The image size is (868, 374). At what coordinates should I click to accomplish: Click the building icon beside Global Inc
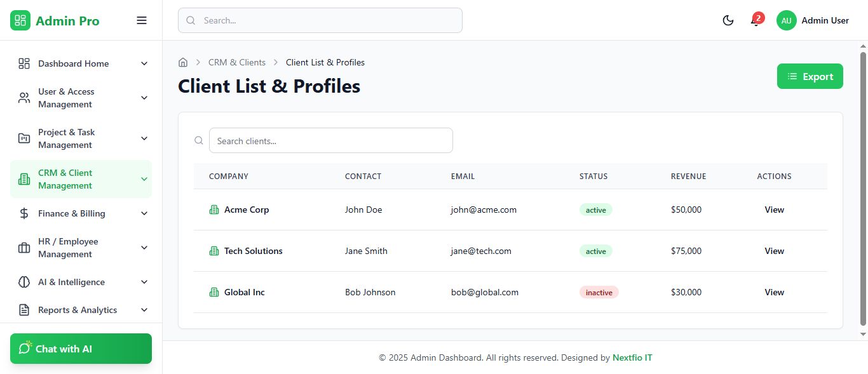214,292
